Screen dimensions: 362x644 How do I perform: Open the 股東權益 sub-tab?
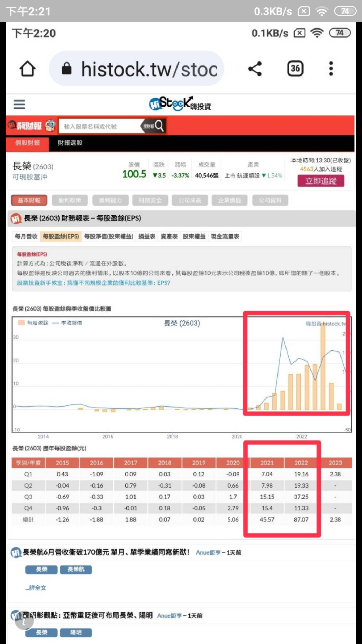click(194, 236)
